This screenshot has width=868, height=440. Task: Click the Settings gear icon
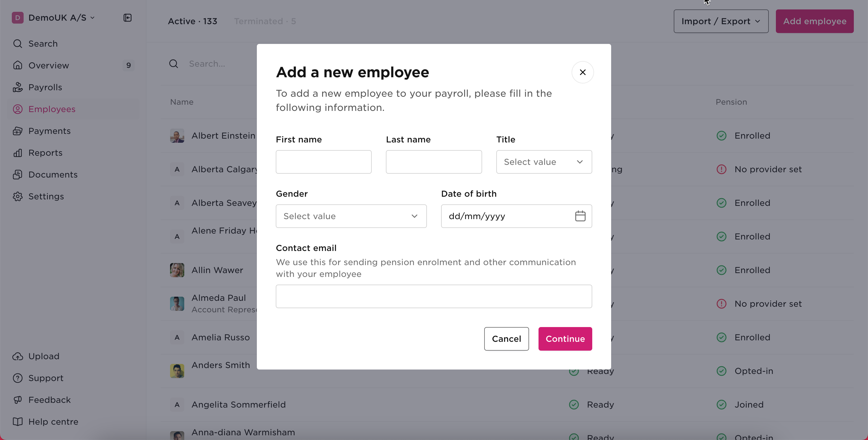pos(17,196)
